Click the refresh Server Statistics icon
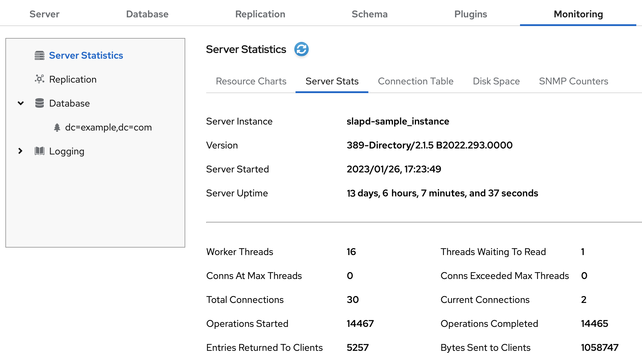 point(301,49)
